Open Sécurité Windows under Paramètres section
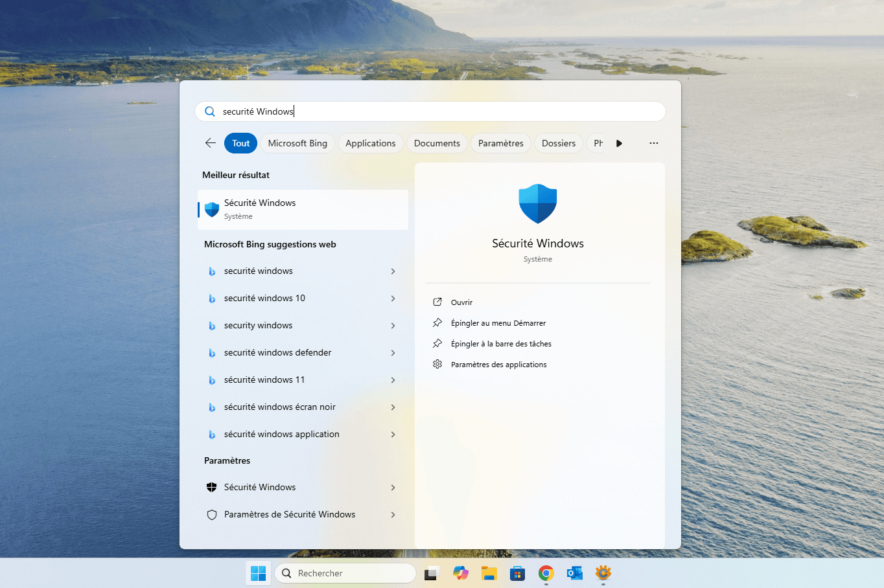Image resolution: width=884 pixels, height=588 pixels. pyautogui.click(x=303, y=488)
